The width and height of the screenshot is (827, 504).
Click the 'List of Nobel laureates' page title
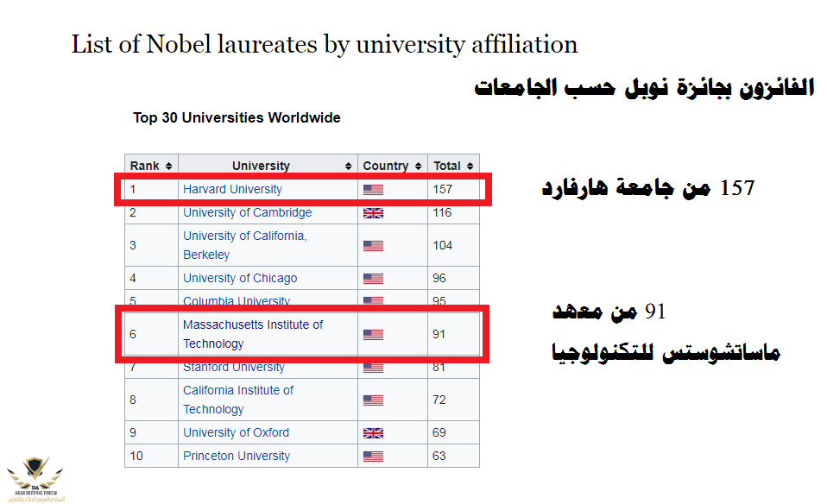325,44
